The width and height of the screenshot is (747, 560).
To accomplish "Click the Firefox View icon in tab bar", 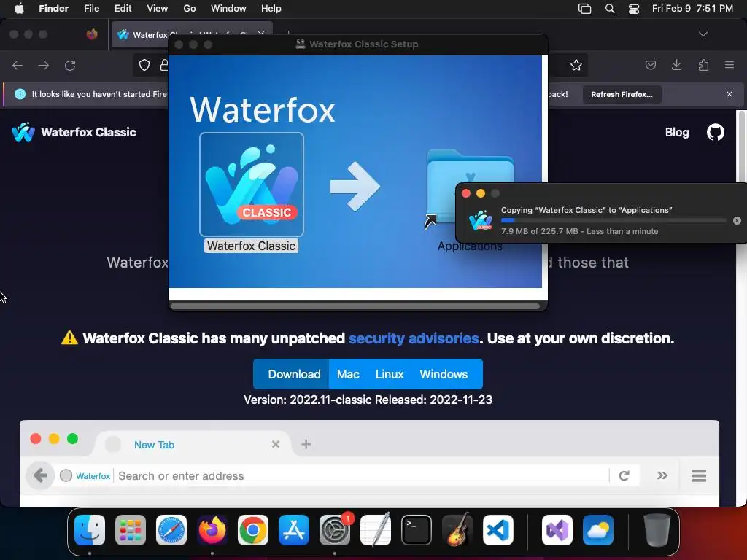I will 92,34.
